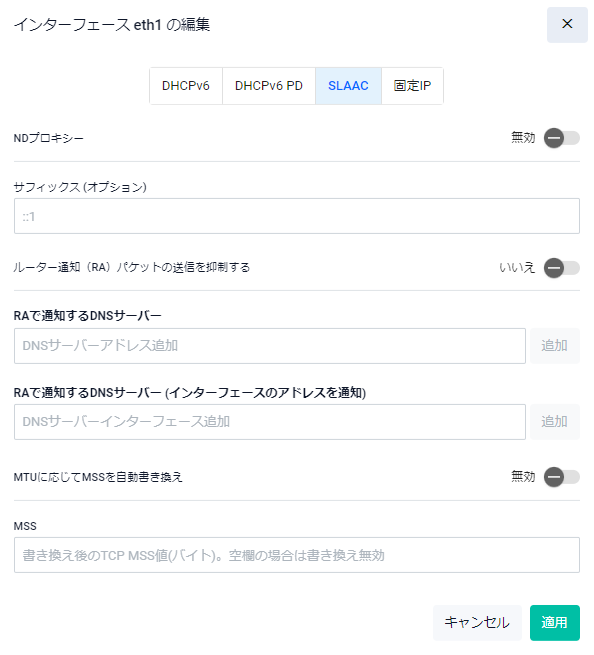Click the インターフェース eth1 の編集 title
The image size is (594, 655).
click(112, 25)
